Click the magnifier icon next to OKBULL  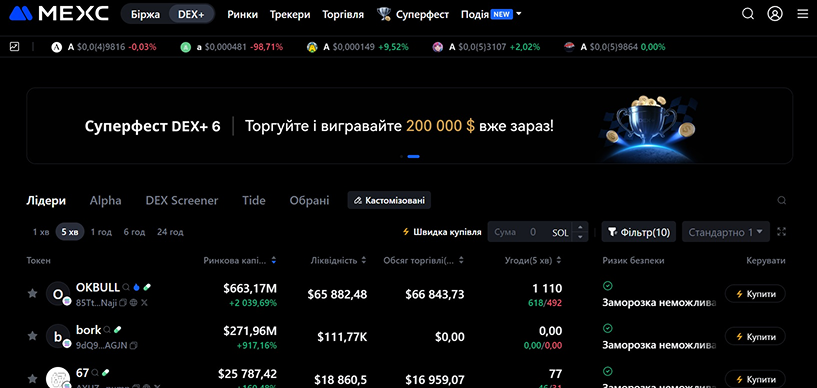pos(126,287)
